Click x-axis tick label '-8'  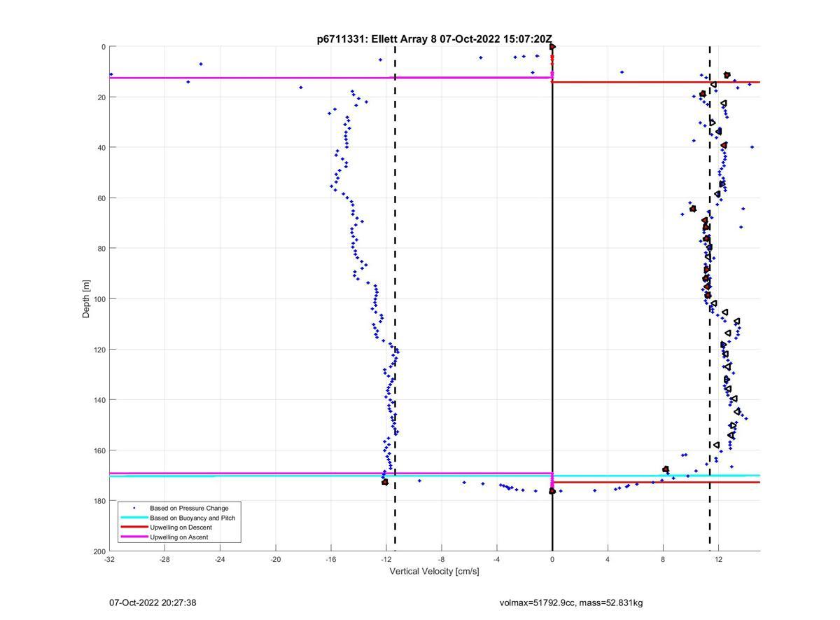click(441, 559)
